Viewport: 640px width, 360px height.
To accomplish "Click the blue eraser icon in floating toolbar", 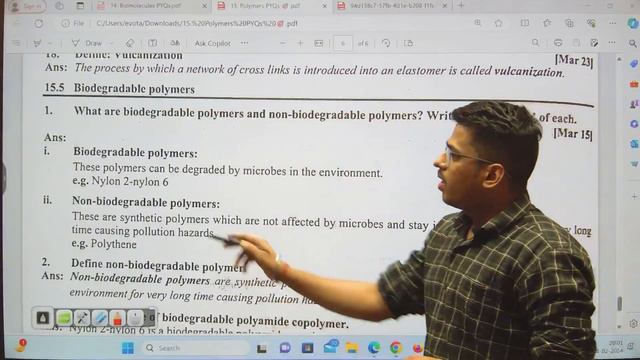I will coord(100,318).
